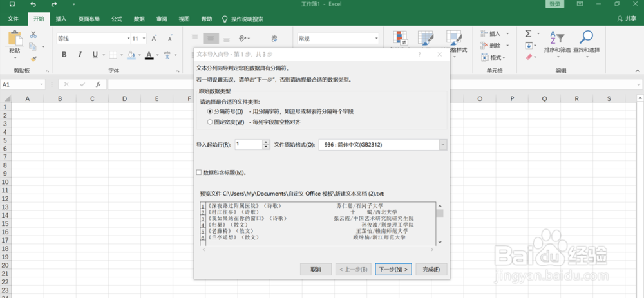Click the text orientation icon
The width and height of the screenshot is (644, 298).
point(243,39)
